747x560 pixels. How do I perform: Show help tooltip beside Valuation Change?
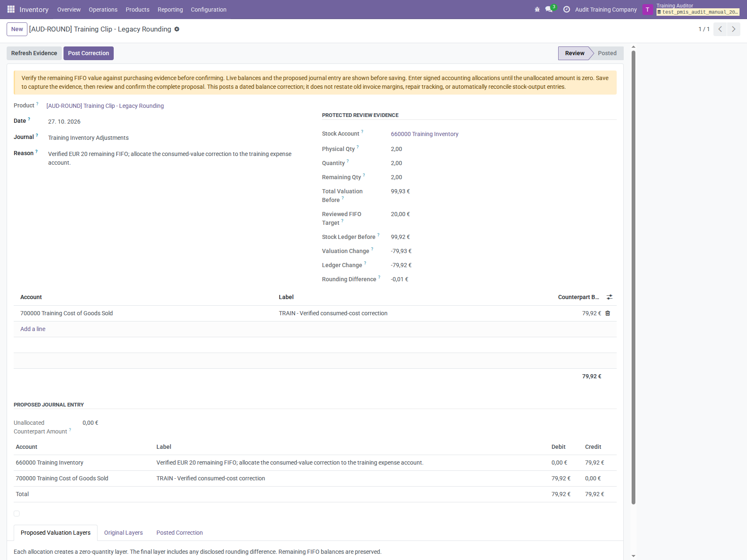[x=372, y=249]
